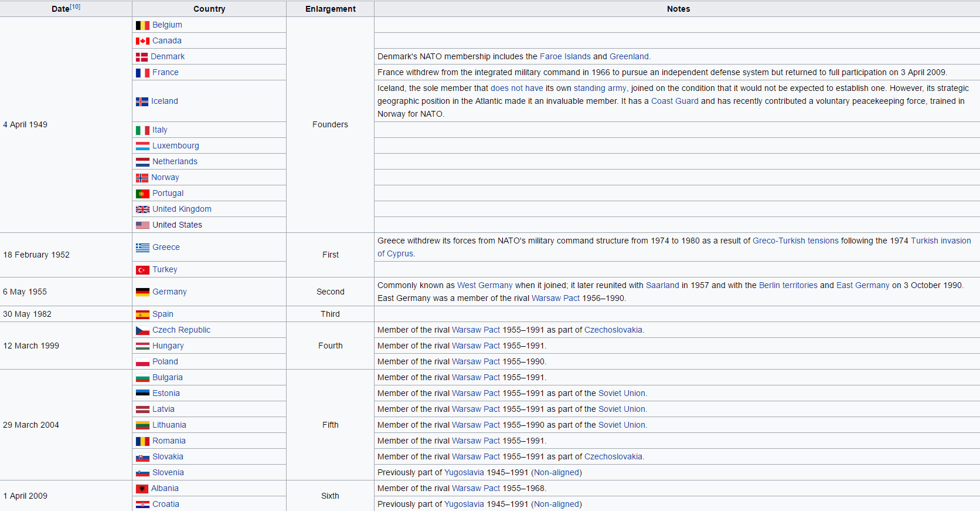Open the Berlin territories link
The height and width of the screenshot is (511, 980).
tap(788, 285)
